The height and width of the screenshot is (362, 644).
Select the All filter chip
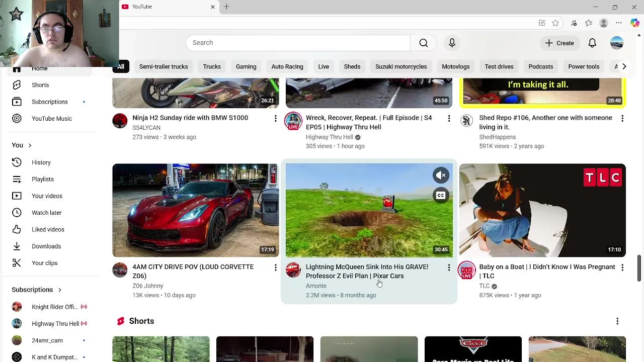point(121,66)
